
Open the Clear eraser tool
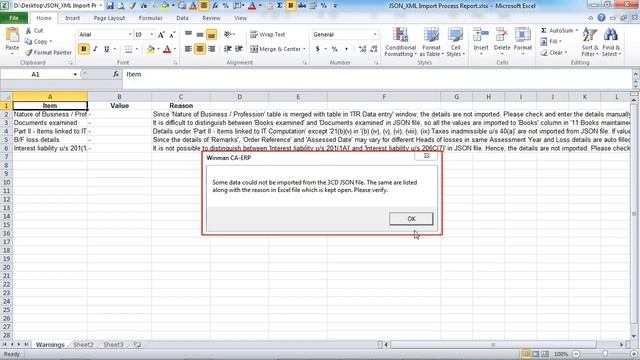pyautogui.click(x=553, y=53)
